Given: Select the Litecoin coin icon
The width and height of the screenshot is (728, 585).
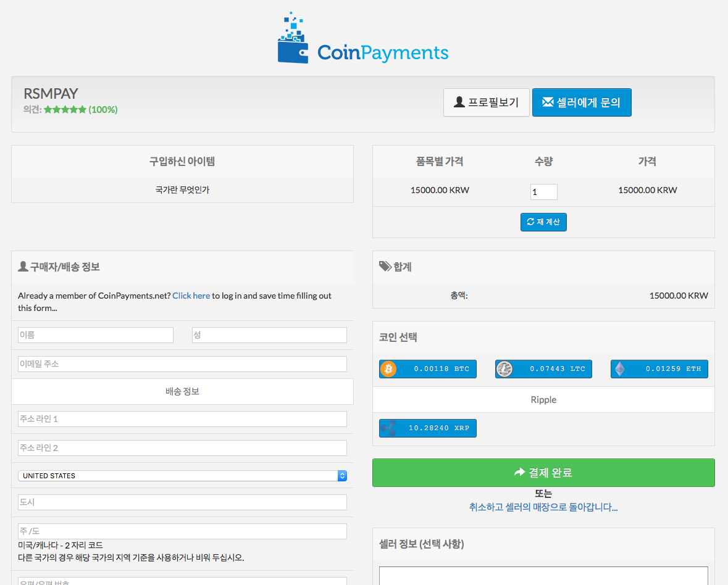Looking at the screenshot, I should (x=504, y=369).
